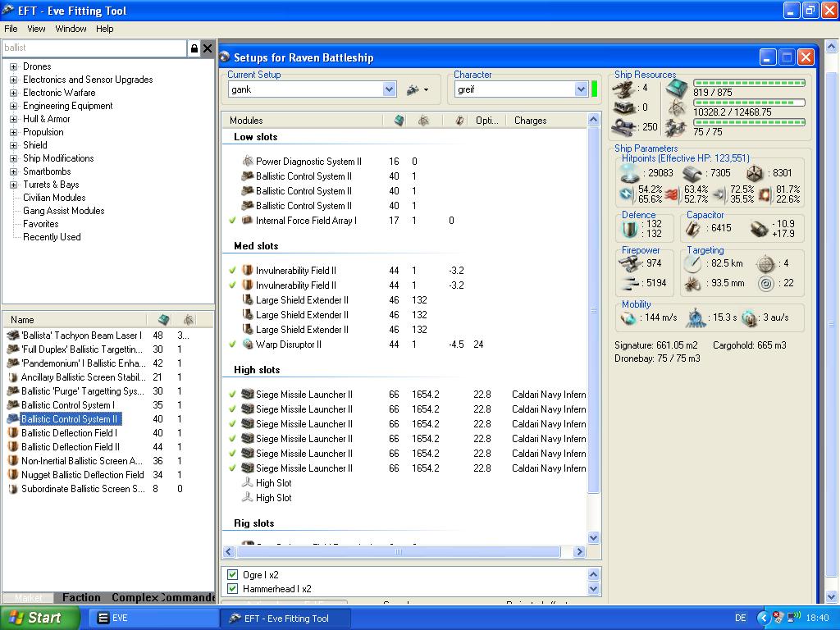This screenshot has height=630, width=840.
Task: Click the powergrid column header icon in Modules table
Action: (x=424, y=121)
